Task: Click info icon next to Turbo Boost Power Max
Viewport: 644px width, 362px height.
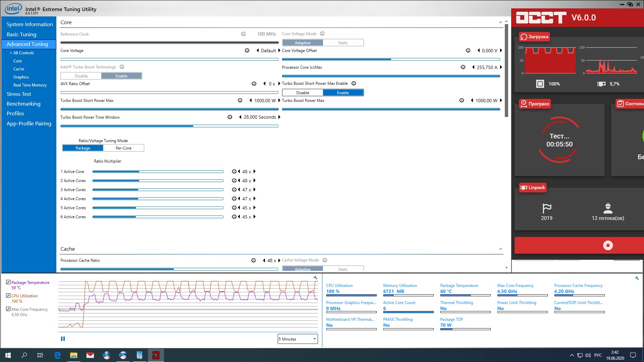Action: [x=462, y=101]
